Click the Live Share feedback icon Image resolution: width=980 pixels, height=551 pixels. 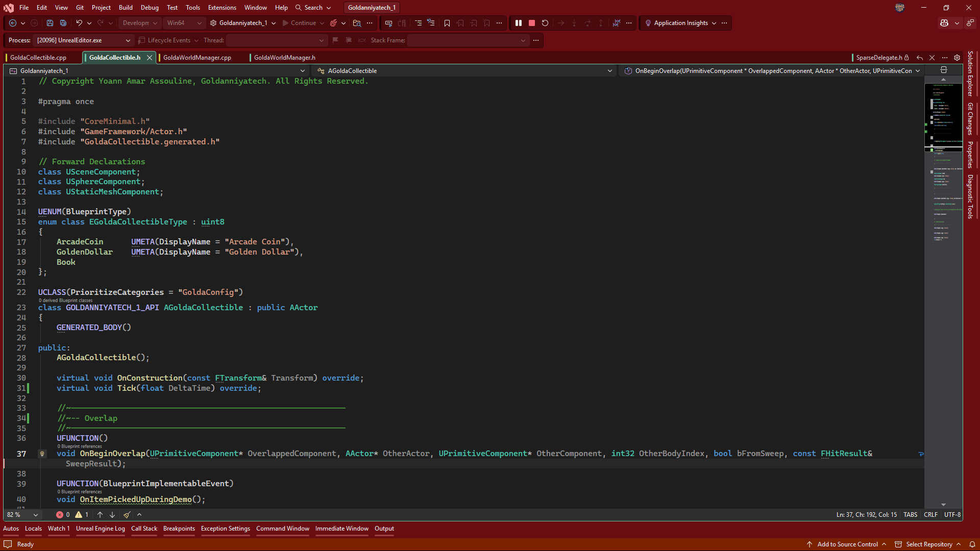(x=970, y=23)
